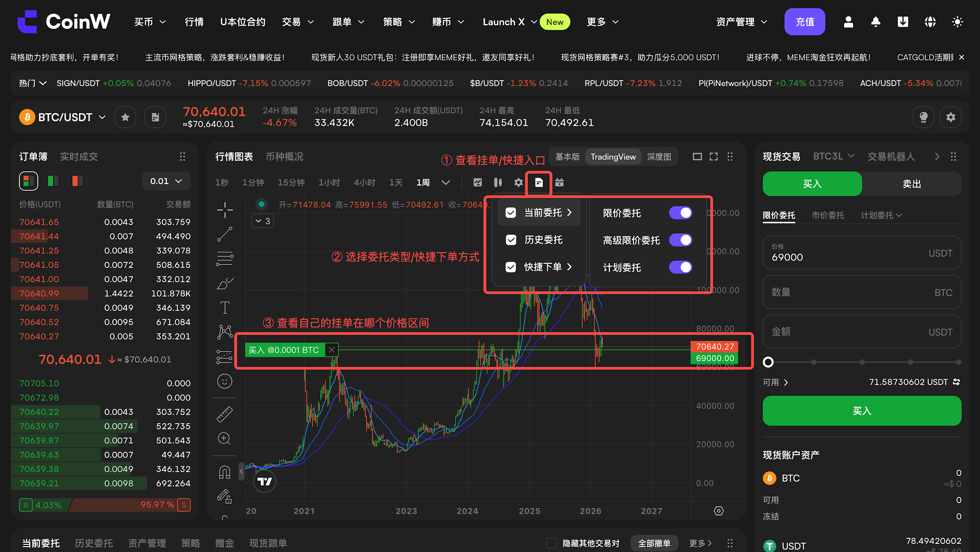Add BTC/USDT to favorites with star
980x552 pixels.
(125, 117)
